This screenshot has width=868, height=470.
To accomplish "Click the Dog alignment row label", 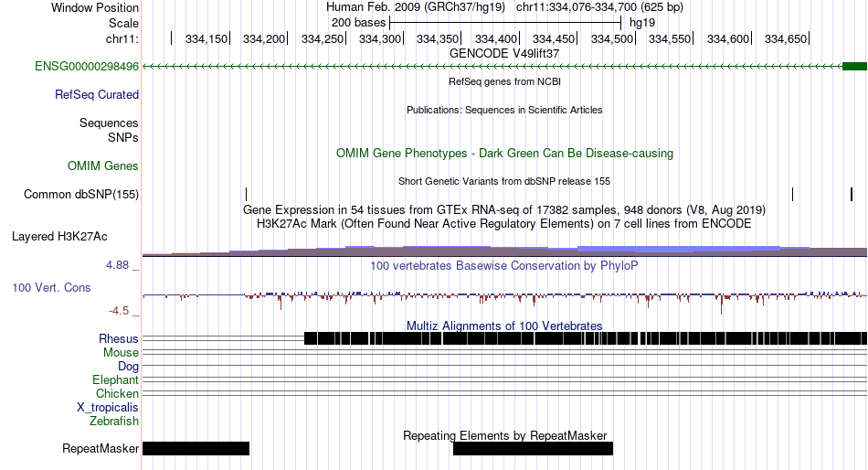I will [x=128, y=367].
